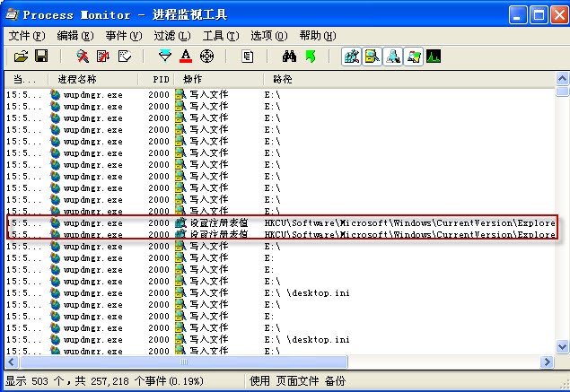Open the 选项(O) menu
Image resolution: width=570 pixels, height=392 pixels.
(269, 36)
